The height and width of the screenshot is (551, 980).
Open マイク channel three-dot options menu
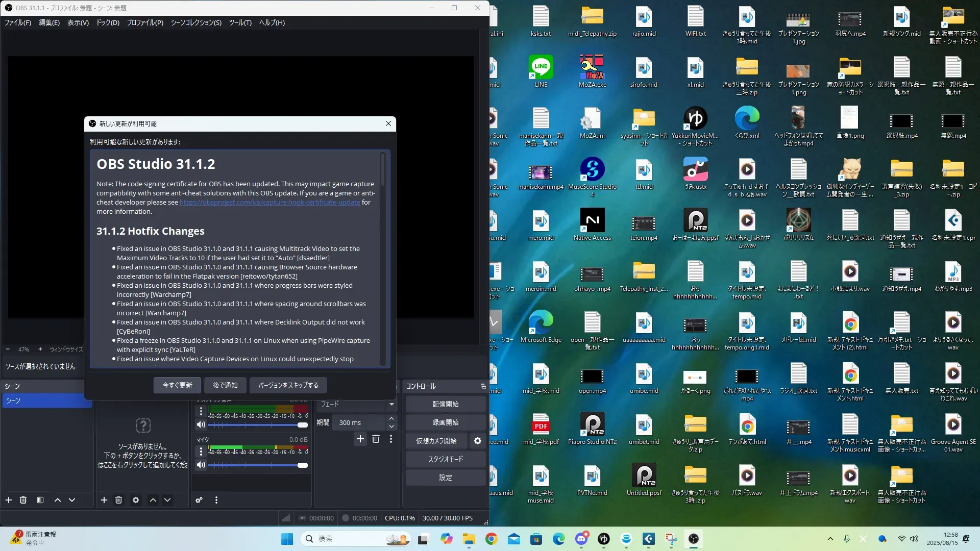coord(201,452)
